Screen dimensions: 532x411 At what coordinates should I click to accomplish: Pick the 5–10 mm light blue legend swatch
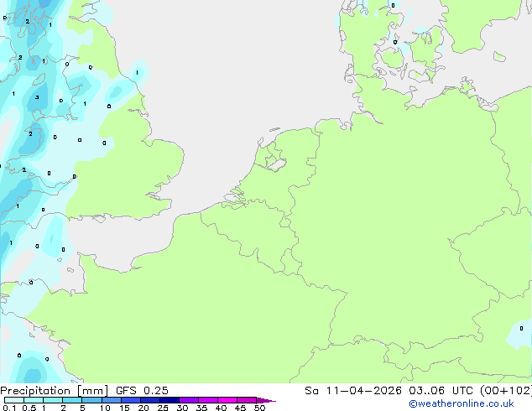pos(91,400)
